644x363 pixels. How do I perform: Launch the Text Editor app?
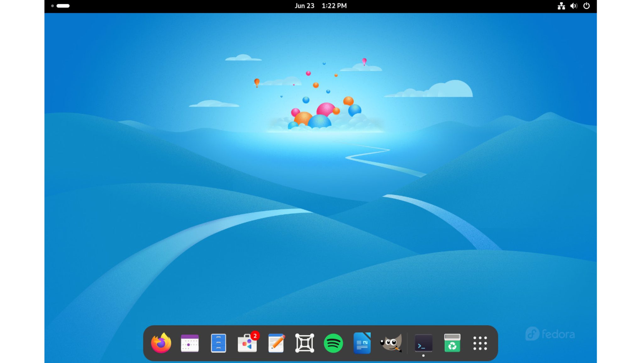point(276,343)
